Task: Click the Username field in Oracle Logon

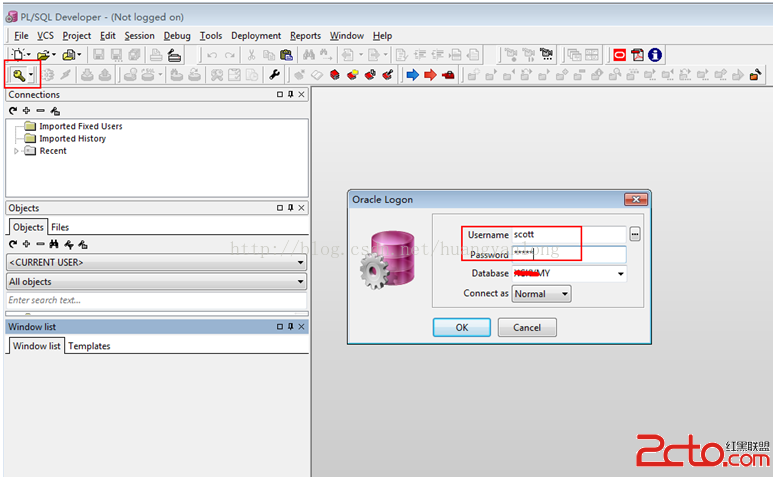Action: (569, 235)
